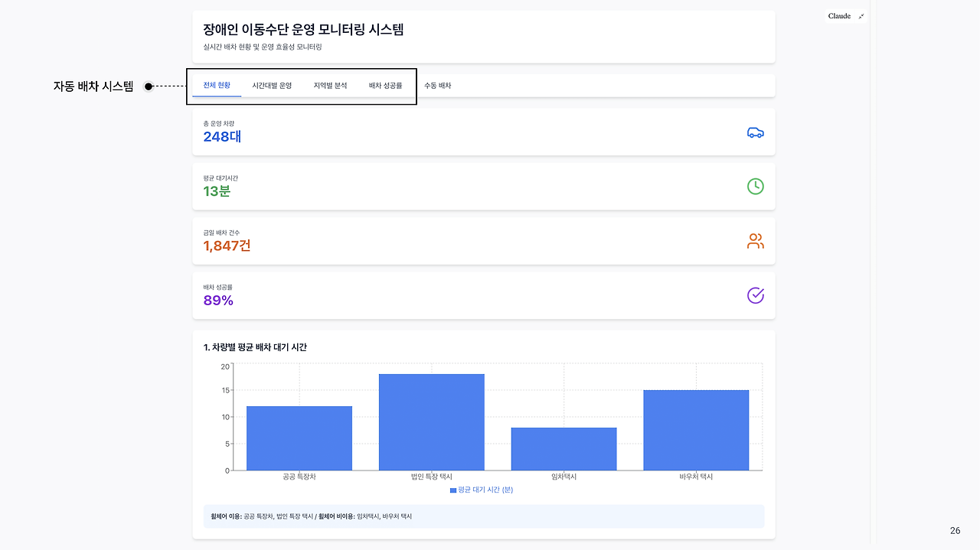Click the 법인 특장 택시 axis label
This screenshot has width=980, height=550.
pyautogui.click(x=431, y=477)
